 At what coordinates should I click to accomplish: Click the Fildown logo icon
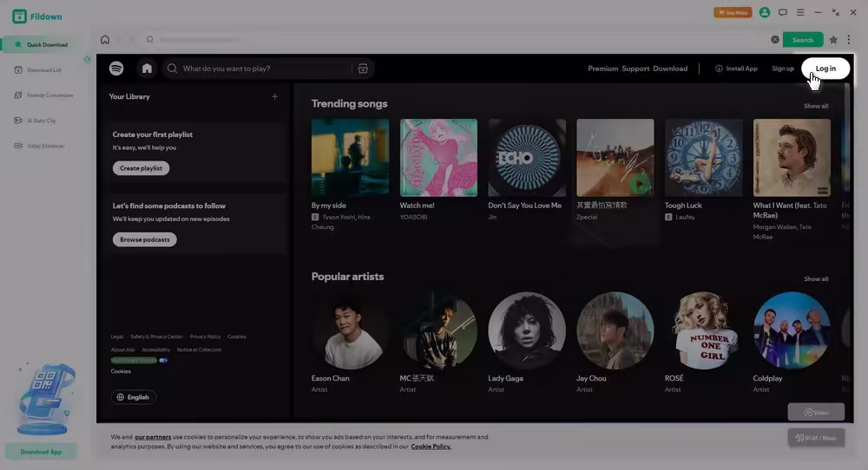pyautogui.click(x=19, y=16)
